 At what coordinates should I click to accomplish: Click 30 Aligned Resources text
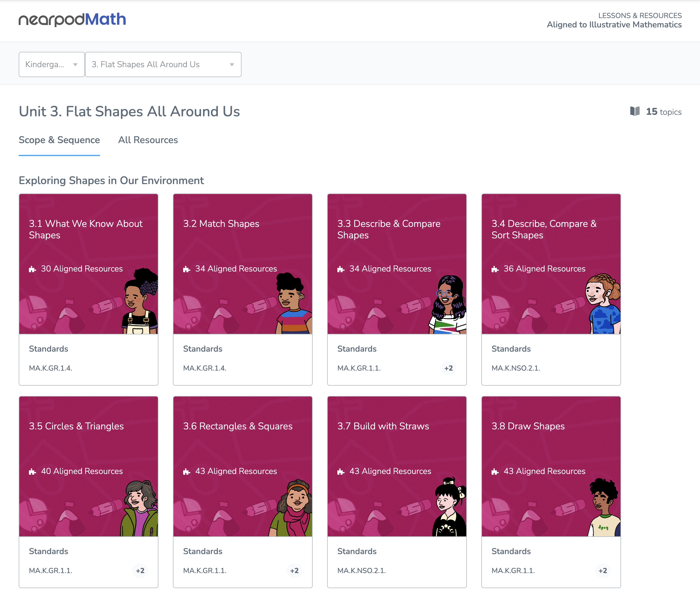[82, 269]
